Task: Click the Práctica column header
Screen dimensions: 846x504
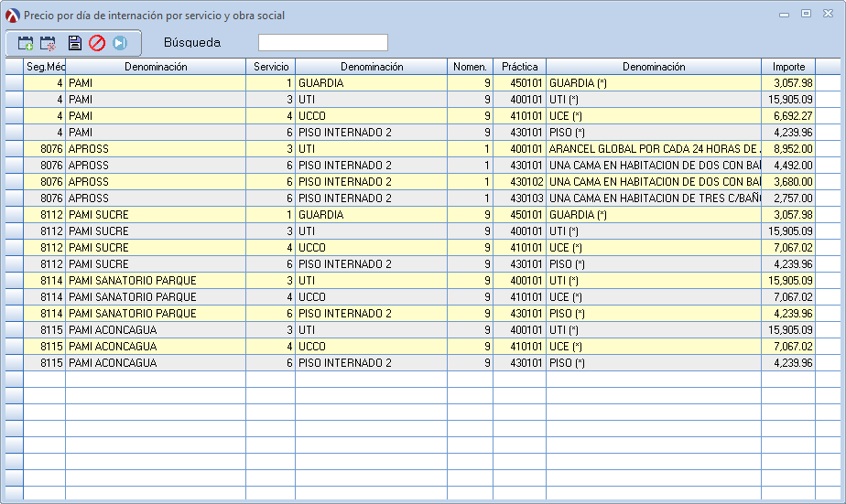Action: tap(519, 67)
